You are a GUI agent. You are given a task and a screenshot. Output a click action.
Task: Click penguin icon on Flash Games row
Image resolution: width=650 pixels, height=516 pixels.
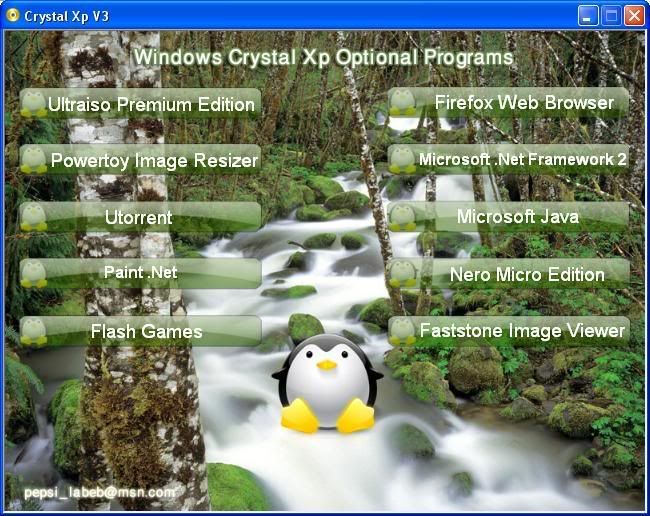[x=34, y=332]
